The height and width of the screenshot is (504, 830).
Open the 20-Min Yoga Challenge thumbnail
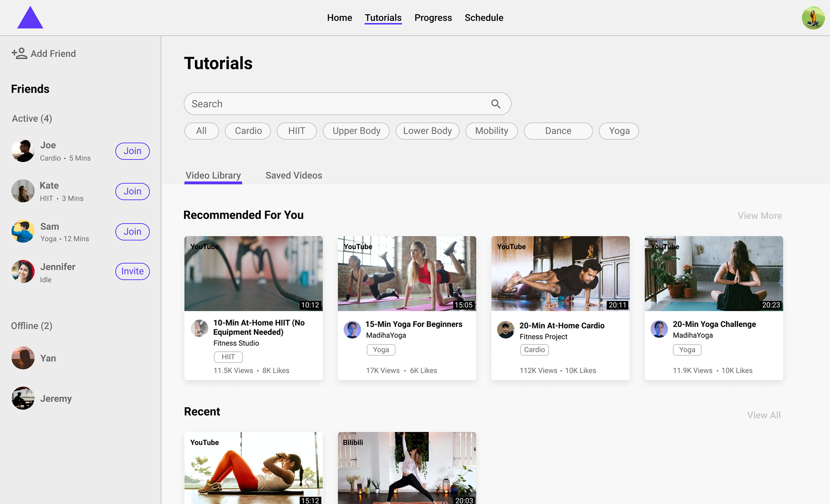[714, 273]
